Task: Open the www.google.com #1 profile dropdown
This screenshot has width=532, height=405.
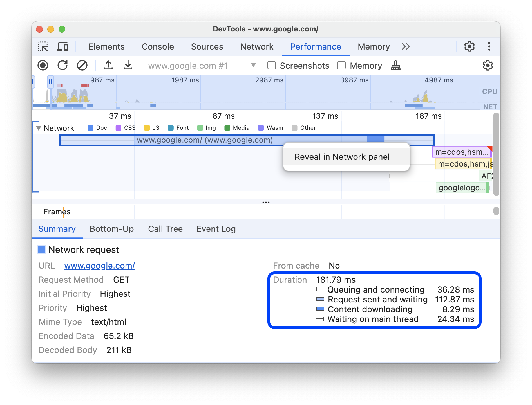Action: point(253,65)
